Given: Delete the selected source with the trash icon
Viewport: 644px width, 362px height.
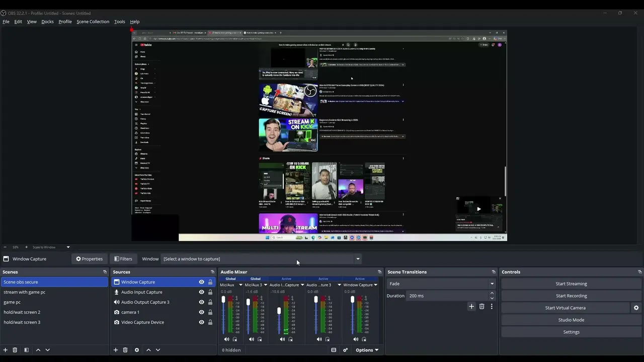Looking at the screenshot, I should coord(125,350).
